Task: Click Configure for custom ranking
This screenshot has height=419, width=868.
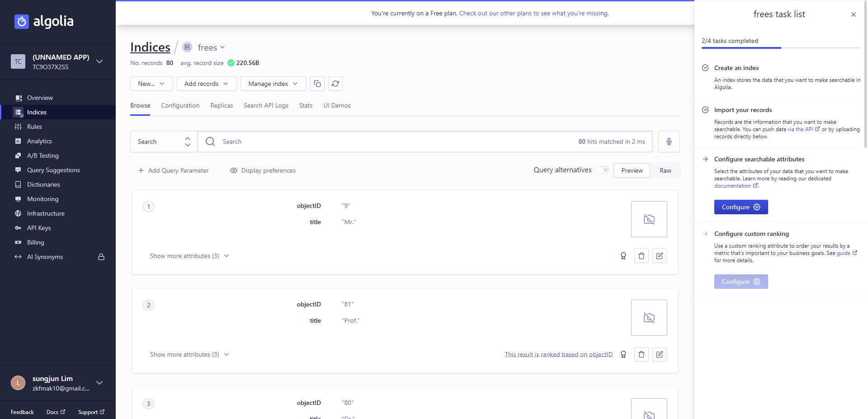Action: pyautogui.click(x=741, y=282)
